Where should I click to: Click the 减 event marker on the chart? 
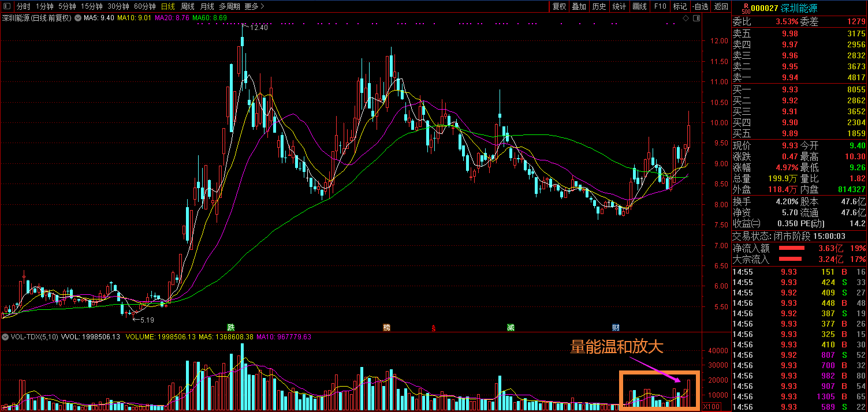point(511,327)
